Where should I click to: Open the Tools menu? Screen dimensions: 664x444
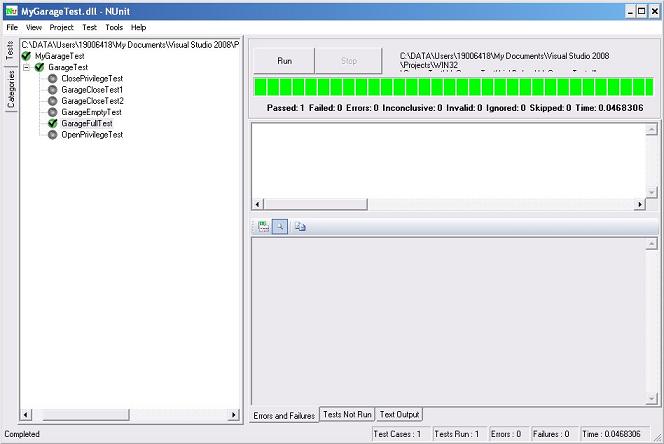pyautogui.click(x=114, y=27)
